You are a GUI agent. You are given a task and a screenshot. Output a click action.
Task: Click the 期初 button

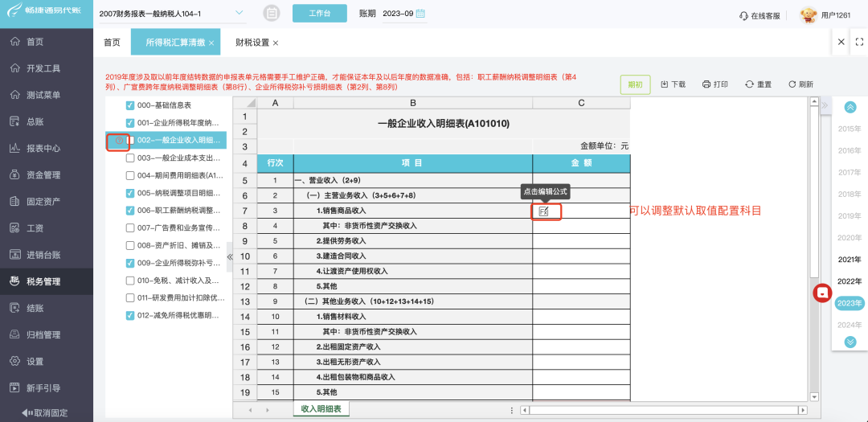point(636,84)
